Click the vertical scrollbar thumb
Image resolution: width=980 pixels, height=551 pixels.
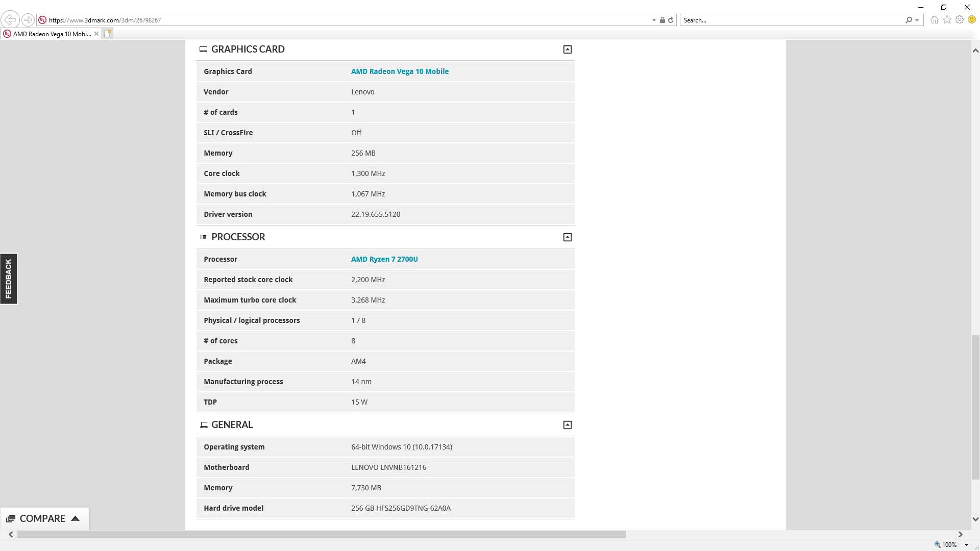point(975,407)
